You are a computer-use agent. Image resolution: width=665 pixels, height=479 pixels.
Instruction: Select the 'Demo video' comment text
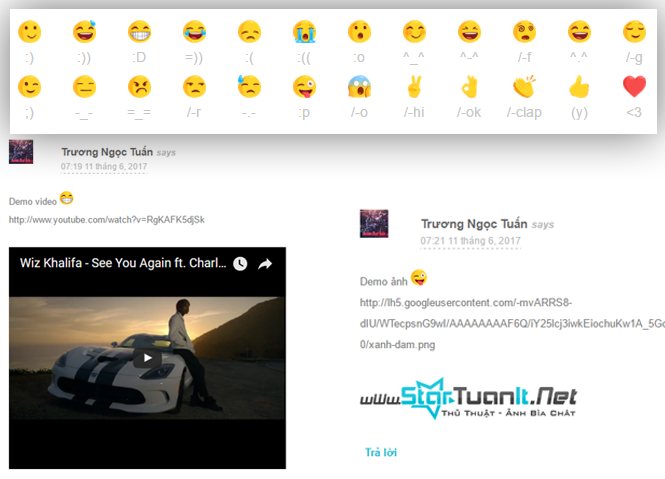click(x=33, y=202)
